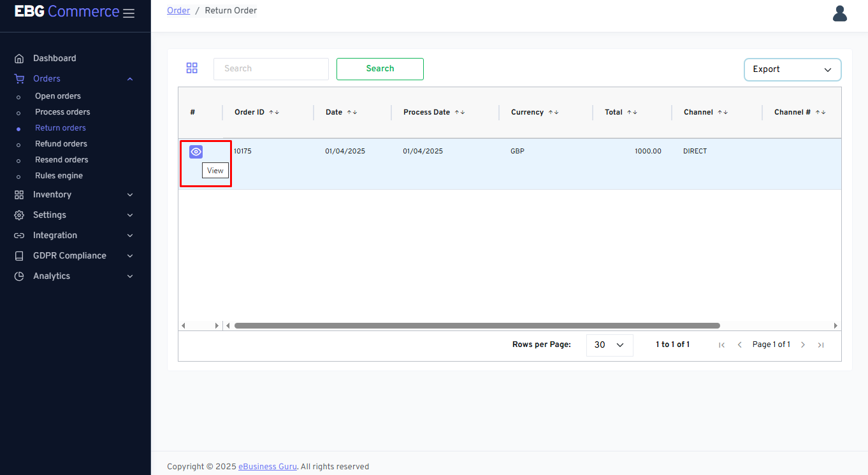Select Open orders menu item
868x475 pixels.
click(58, 96)
